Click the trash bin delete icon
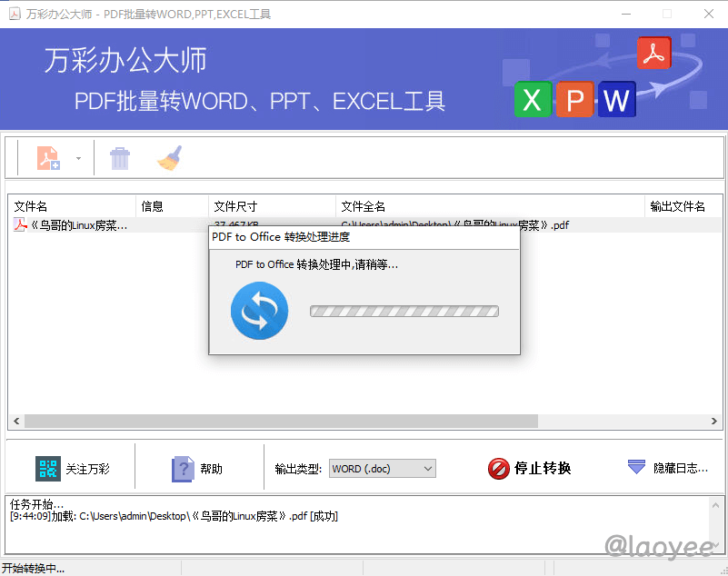The width and height of the screenshot is (728, 576). [x=120, y=159]
